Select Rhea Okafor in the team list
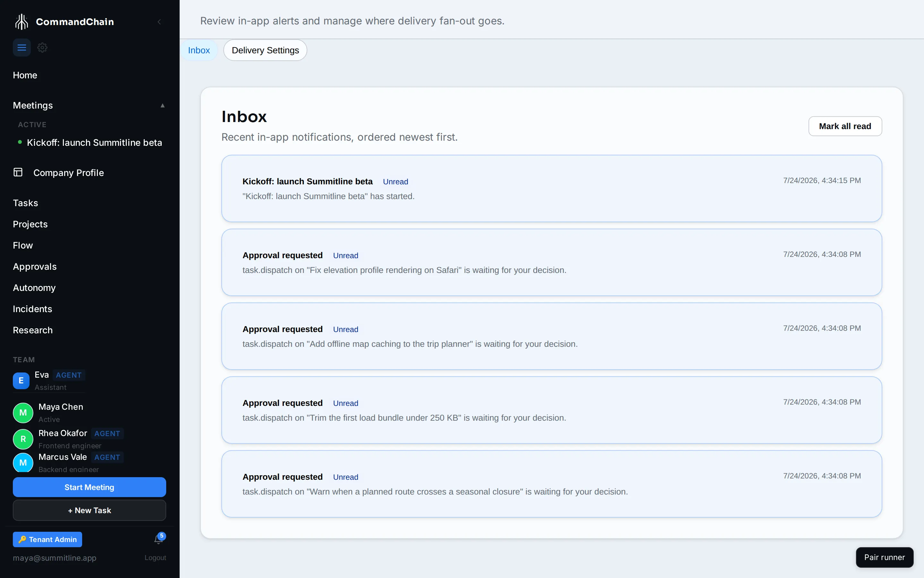The width and height of the screenshot is (924, 578). [x=68, y=439]
